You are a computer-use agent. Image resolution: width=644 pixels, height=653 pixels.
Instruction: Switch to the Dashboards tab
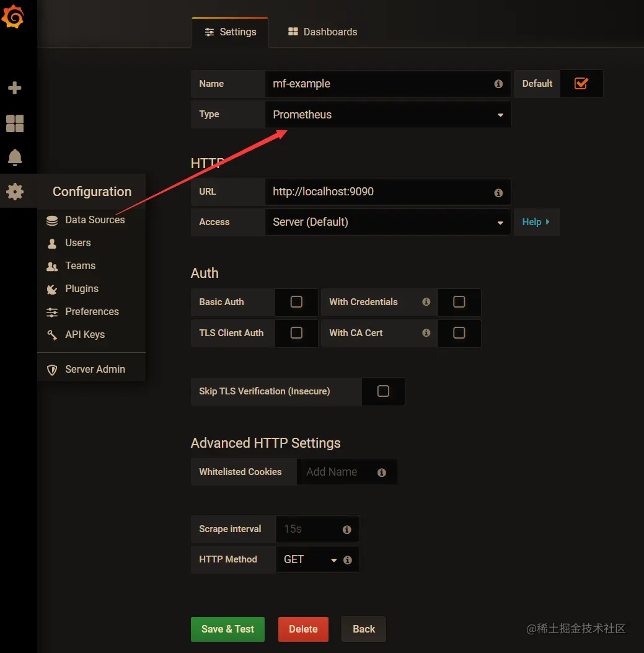click(323, 32)
